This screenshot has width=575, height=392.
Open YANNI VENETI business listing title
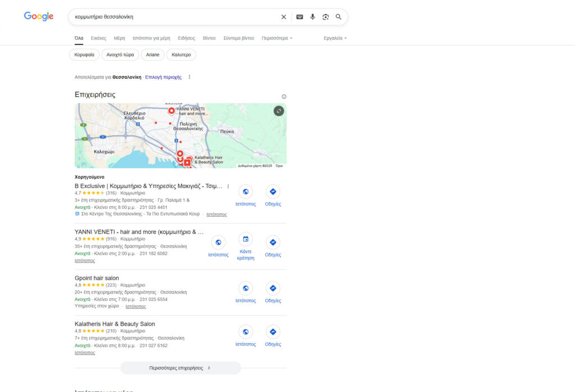(x=139, y=232)
